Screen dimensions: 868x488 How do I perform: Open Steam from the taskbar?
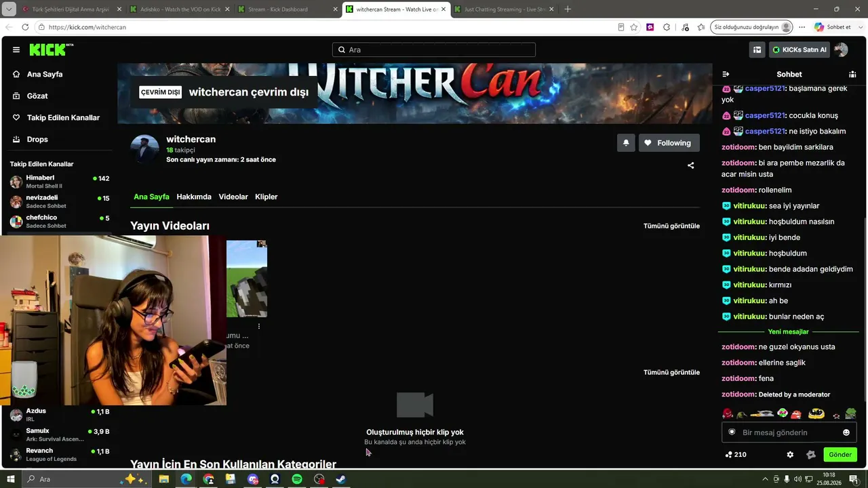(x=341, y=479)
